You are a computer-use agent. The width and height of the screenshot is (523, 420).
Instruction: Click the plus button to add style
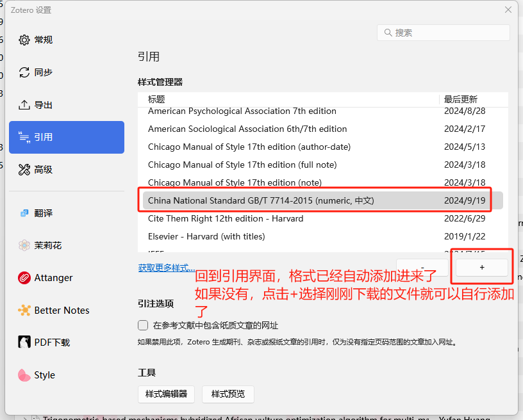[481, 268]
